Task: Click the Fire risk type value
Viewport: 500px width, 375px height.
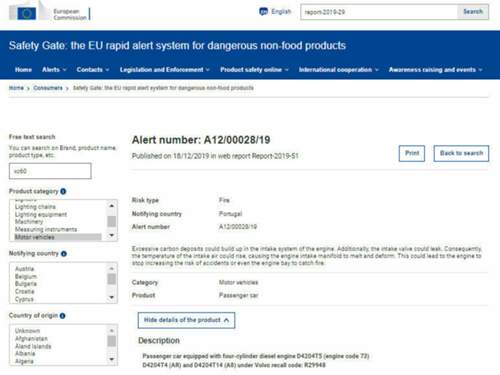Action: [x=224, y=200]
